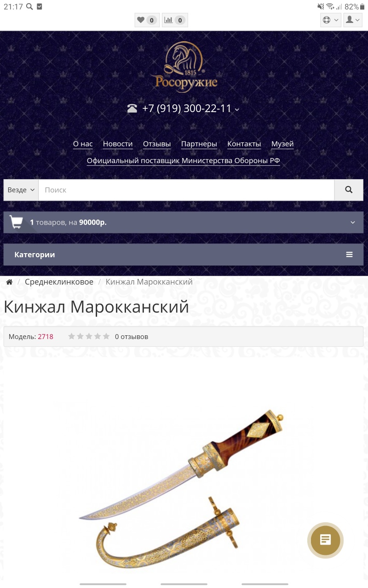Go to home via breadcrumb house icon
This screenshot has height=588, width=368.
coord(9,282)
